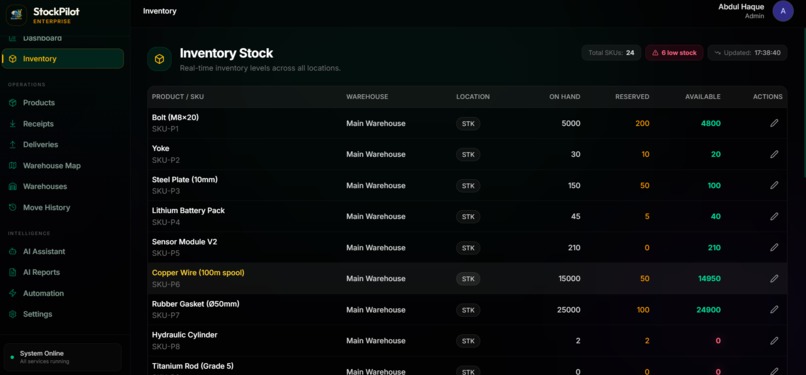Click the STK location tag for Yoke
Image resolution: width=806 pixels, height=375 pixels.
coord(468,155)
